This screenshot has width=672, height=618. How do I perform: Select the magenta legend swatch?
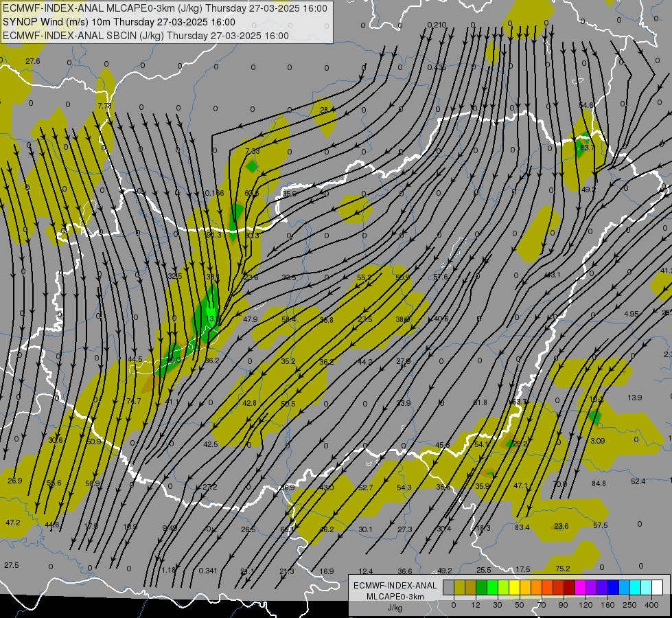(580, 588)
